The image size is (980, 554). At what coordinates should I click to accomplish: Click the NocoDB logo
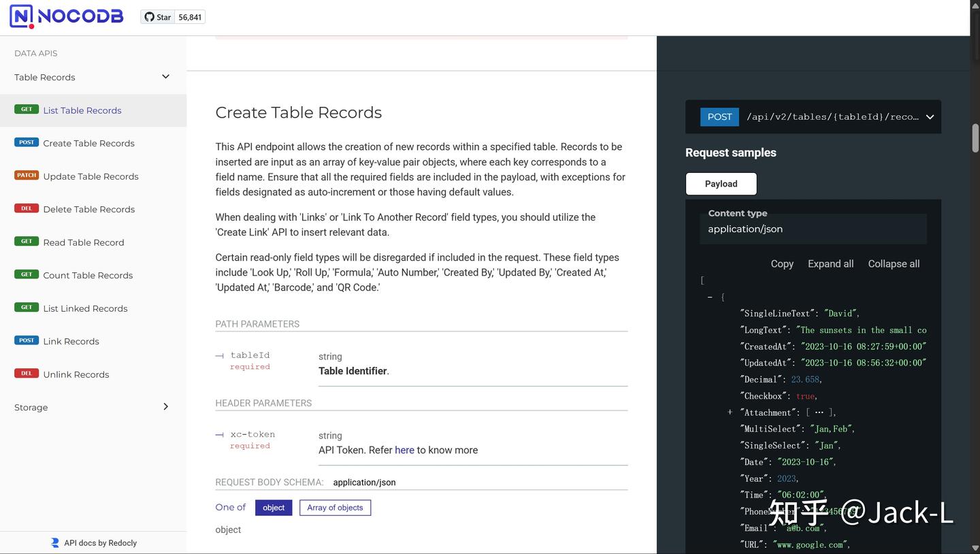66,16
